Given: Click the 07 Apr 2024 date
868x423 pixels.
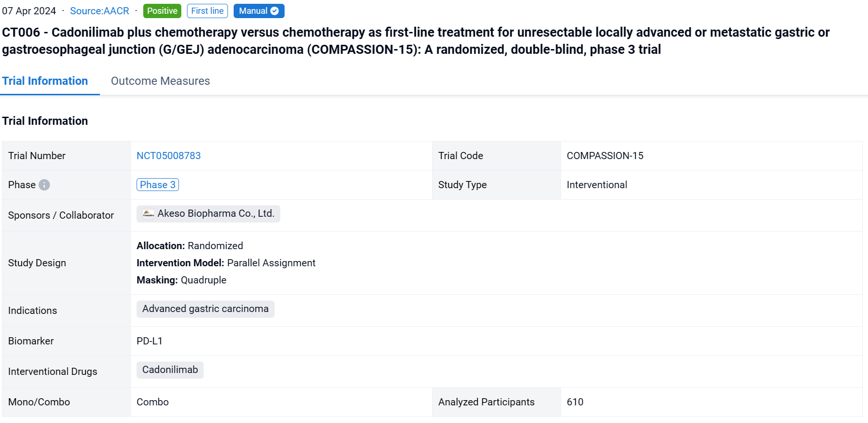Looking at the screenshot, I should tap(29, 11).
